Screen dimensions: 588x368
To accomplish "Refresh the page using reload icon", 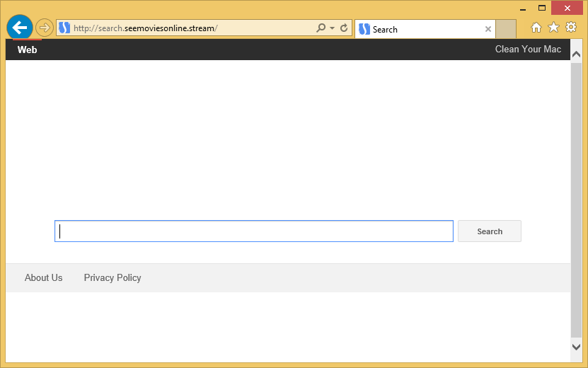I will [x=344, y=28].
